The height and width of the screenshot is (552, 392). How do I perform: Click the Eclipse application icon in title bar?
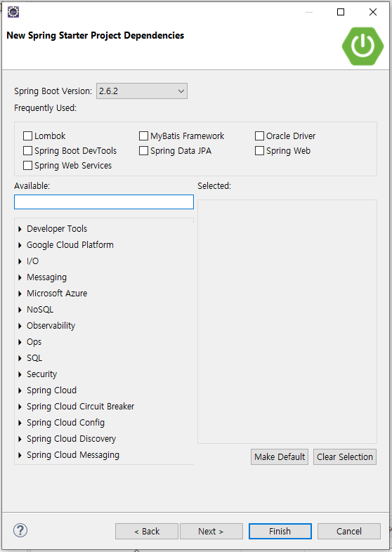(13, 12)
